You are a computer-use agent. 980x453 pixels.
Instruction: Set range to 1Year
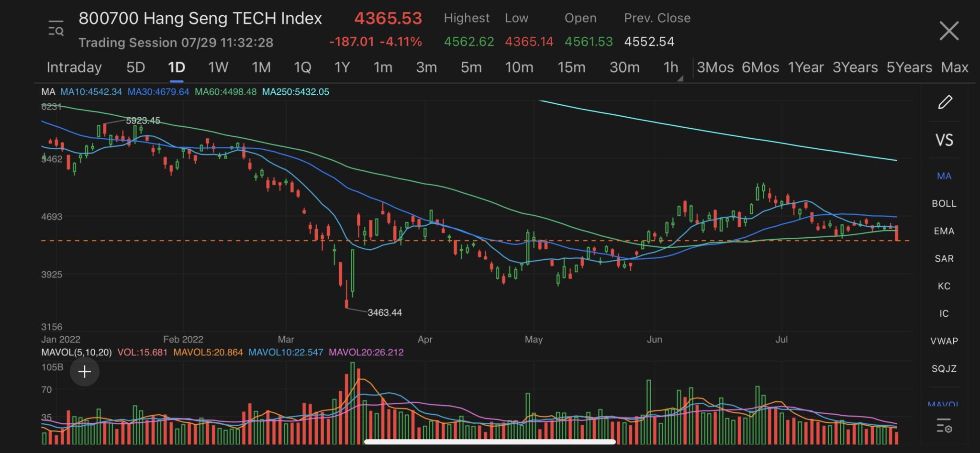tap(806, 67)
